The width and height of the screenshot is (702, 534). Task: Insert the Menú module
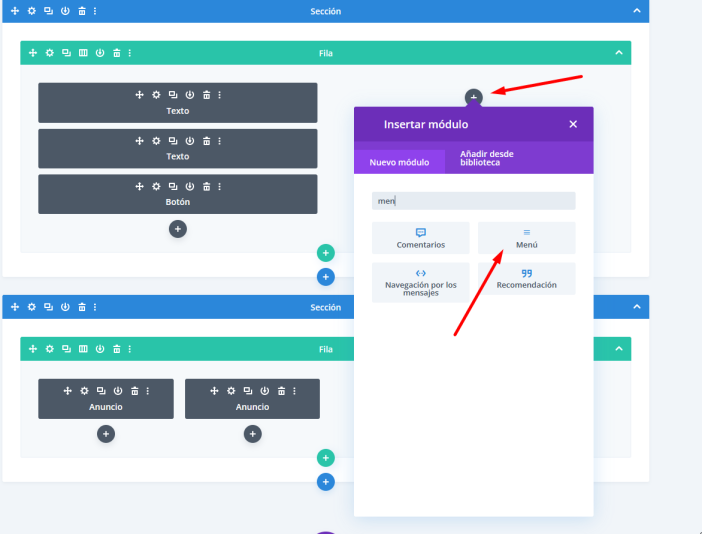[527, 238]
